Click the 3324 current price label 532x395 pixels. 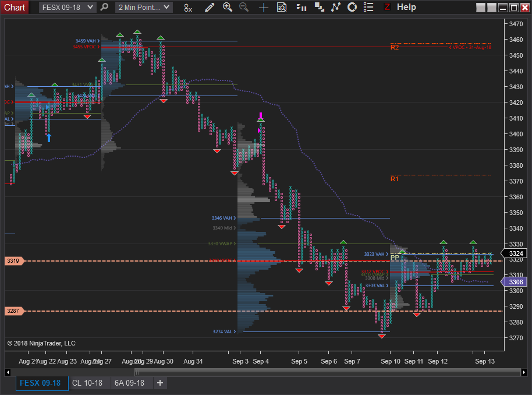[514, 253]
